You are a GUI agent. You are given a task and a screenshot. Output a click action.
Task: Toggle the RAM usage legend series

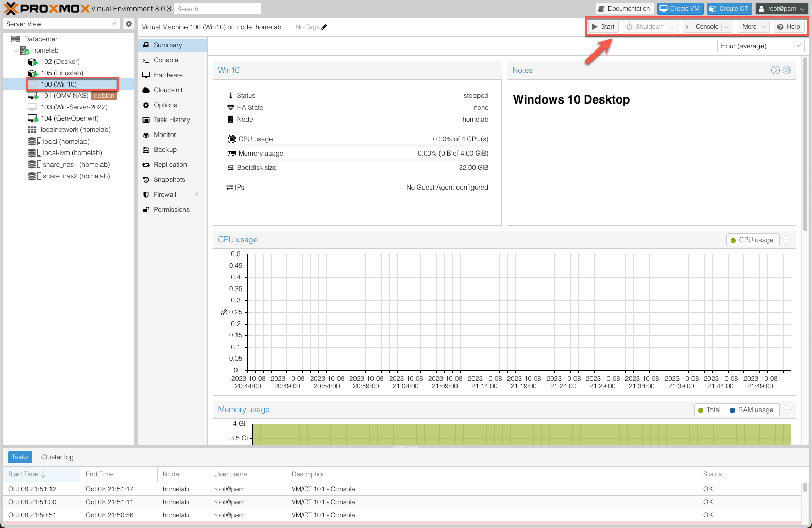pos(752,410)
